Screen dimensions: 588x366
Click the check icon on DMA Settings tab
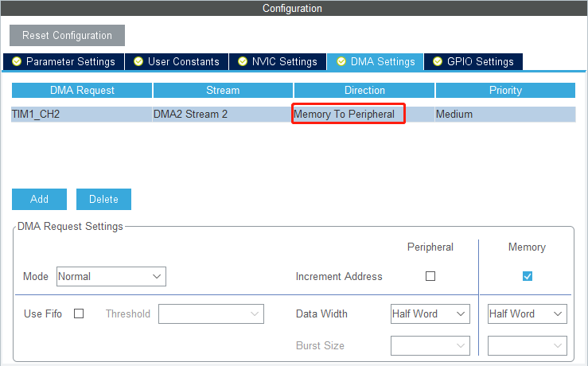[x=341, y=61]
